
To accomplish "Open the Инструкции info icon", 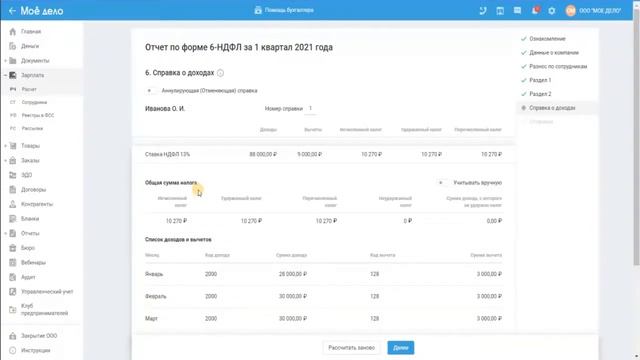I will tap(13, 350).
